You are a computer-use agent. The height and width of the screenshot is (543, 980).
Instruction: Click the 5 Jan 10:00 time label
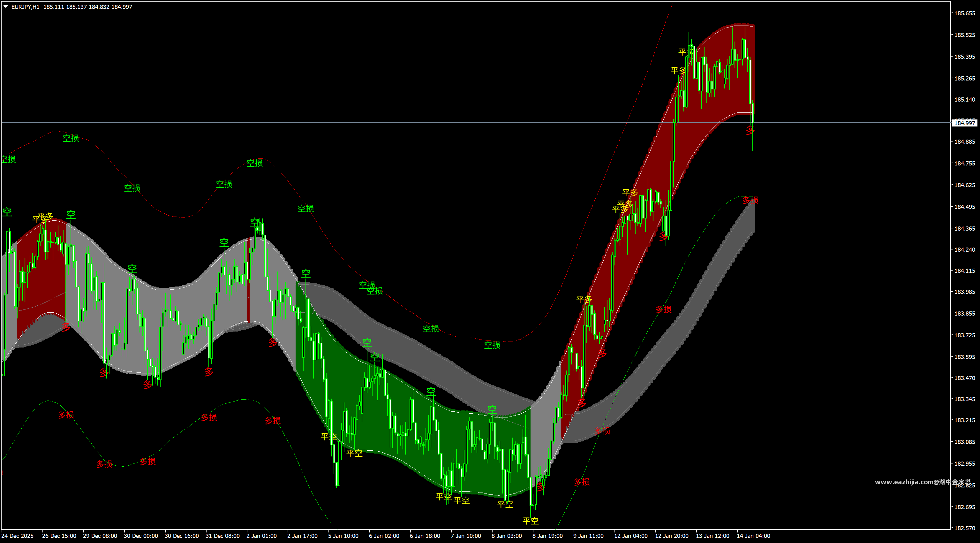pyautogui.click(x=343, y=536)
